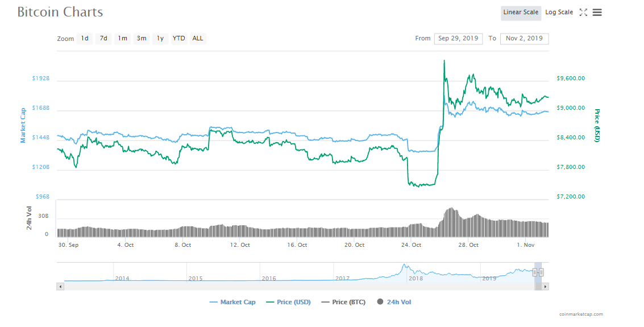Screen dimensions: 644x327
Task: Toggle 24h Vol series in legend
Action: point(394,302)
